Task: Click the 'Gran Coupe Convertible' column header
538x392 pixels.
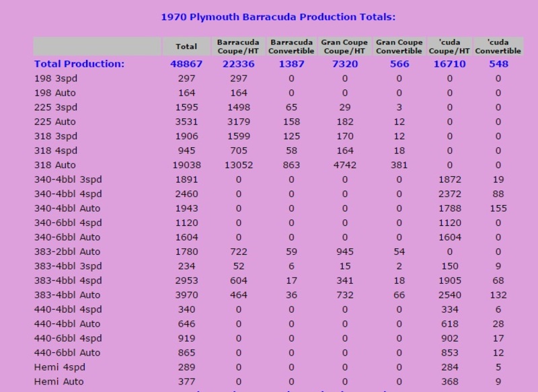Action: click(x=399, y=46)
